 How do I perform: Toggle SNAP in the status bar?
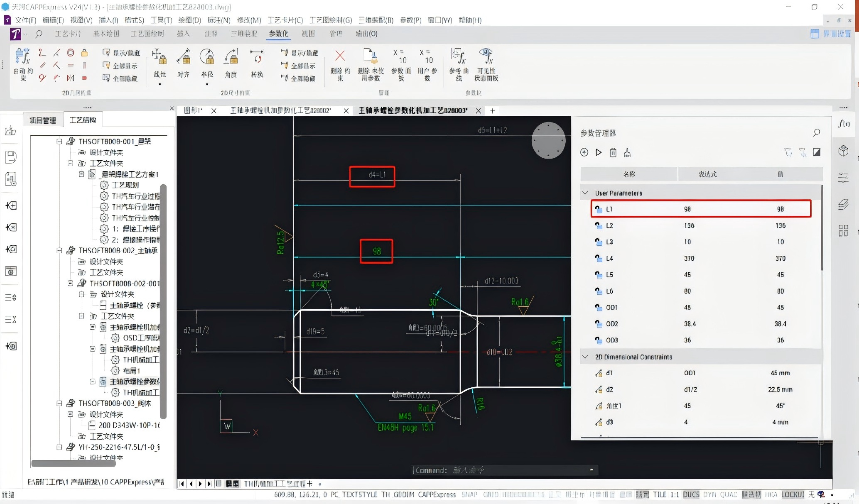click(x=469, y=494)
